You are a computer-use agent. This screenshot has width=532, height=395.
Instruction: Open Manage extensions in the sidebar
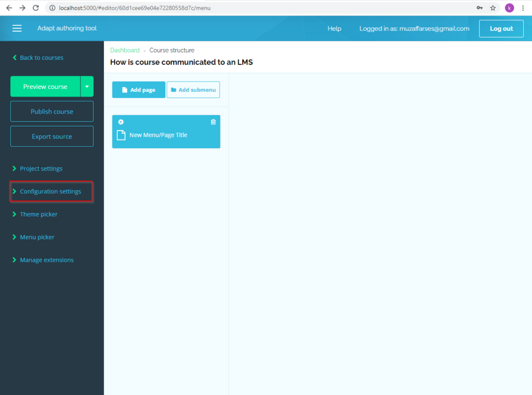[46, 260]
